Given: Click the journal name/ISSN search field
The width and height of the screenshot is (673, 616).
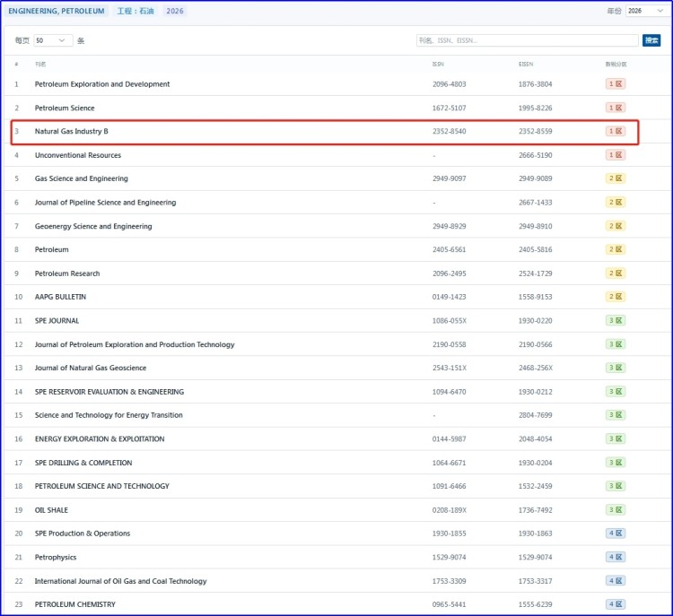Looking at the screenshot, I should [527, 40].
